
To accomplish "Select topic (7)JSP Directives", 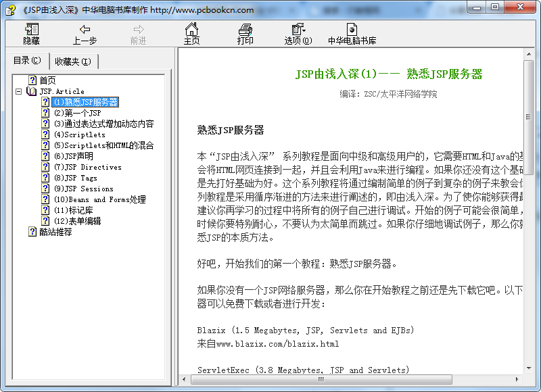I will tap(87, 167).
